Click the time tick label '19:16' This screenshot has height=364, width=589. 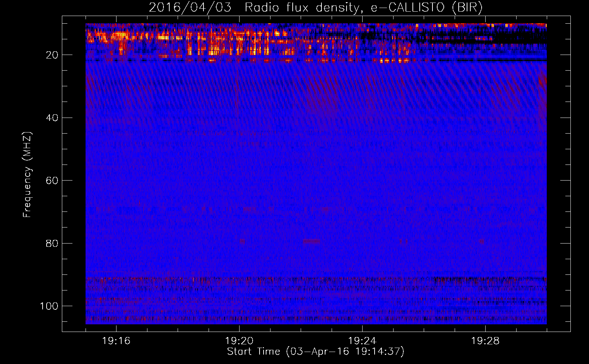pyautogui.click(x=116, y=341)
